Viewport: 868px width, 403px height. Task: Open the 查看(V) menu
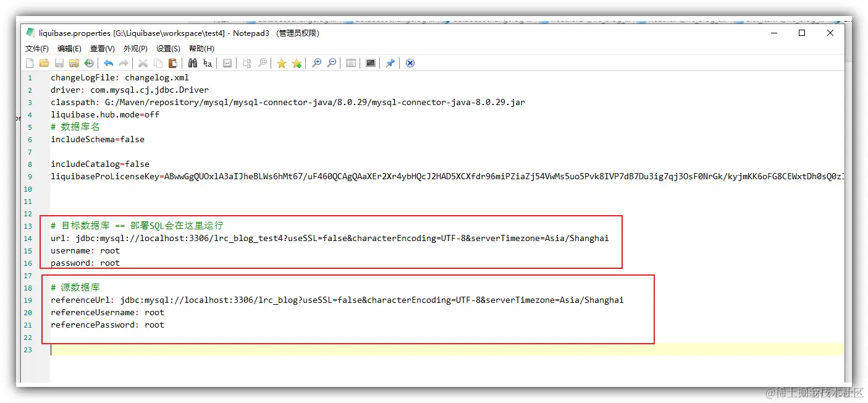pyautogui.click(x=103, y=49)
